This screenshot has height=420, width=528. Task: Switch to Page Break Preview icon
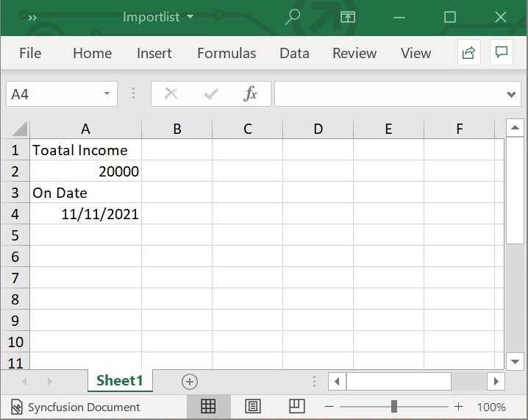click(x=296, y=406)
